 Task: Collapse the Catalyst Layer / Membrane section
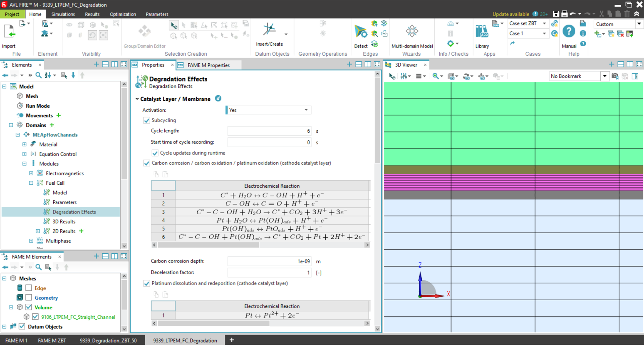click(137, 99)
